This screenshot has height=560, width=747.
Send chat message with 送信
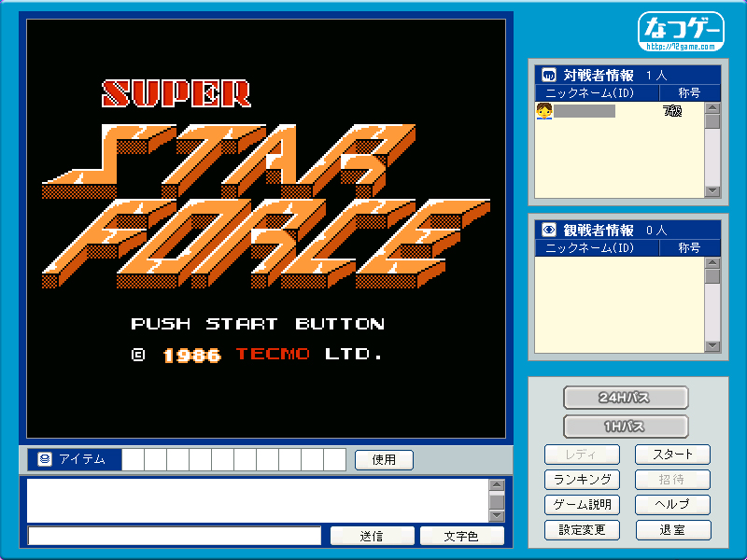372,536
